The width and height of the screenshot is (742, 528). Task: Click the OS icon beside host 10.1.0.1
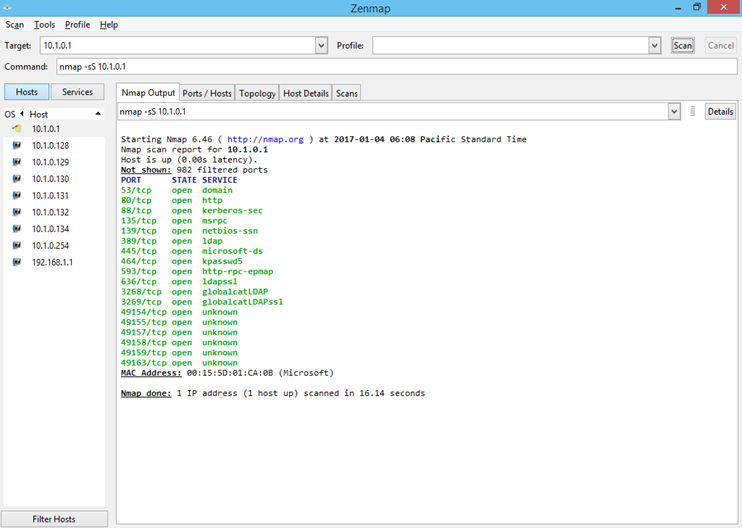tap(17, 129)
